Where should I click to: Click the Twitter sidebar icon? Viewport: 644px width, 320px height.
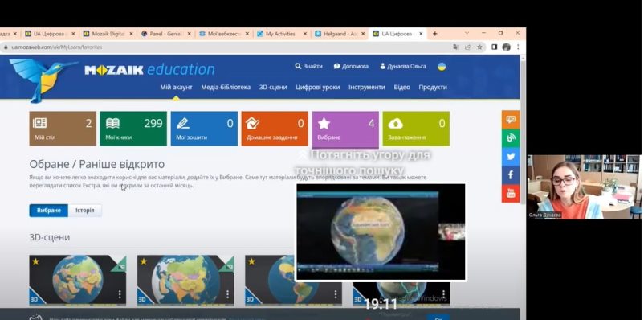click(511, 156)
